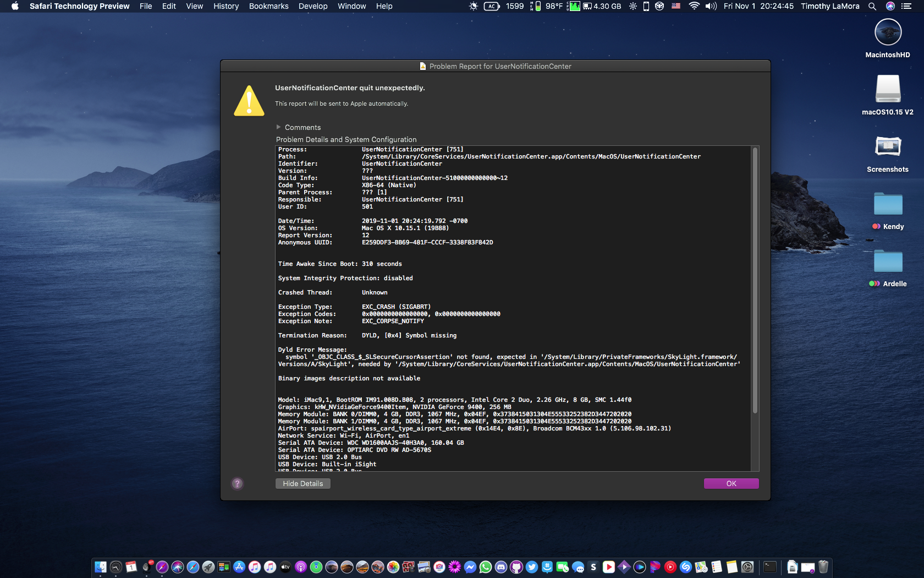Open Siri from the menu bar
924x578 pixels.
coord(890,6)
